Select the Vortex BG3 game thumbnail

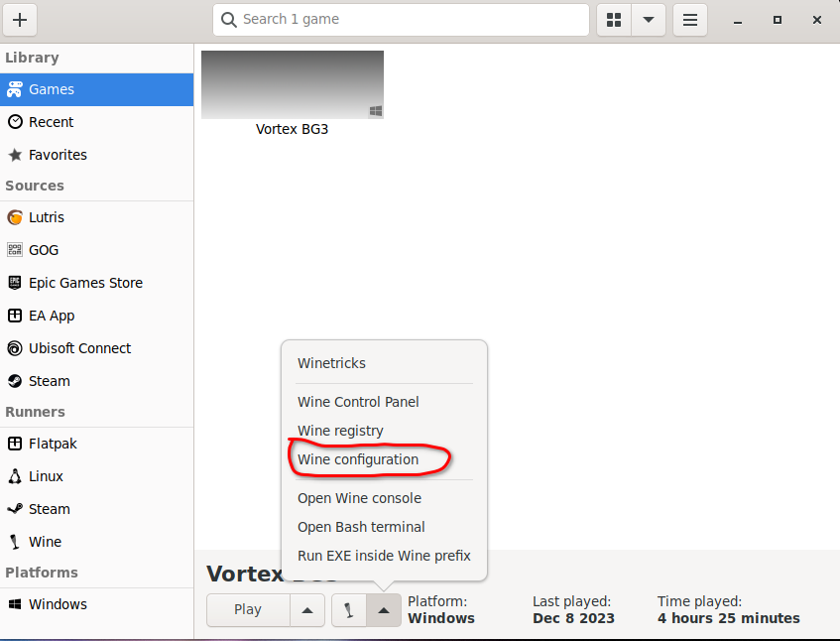[293, 84]
